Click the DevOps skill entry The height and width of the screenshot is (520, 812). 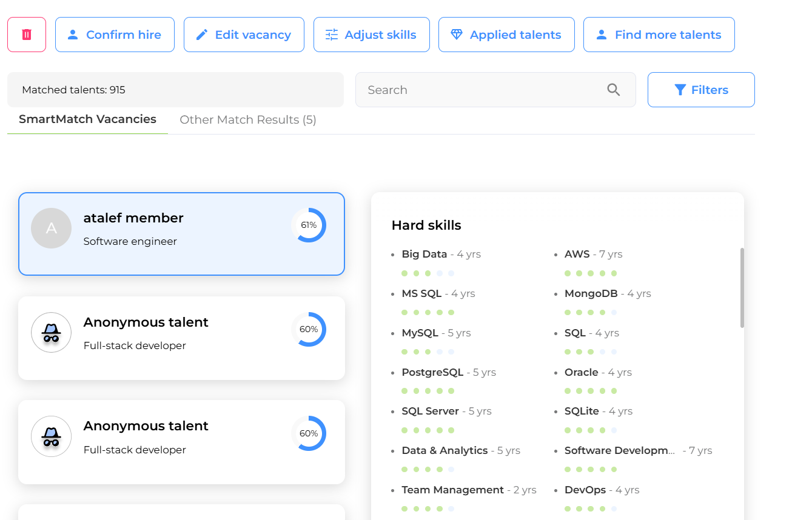point(602,490)
